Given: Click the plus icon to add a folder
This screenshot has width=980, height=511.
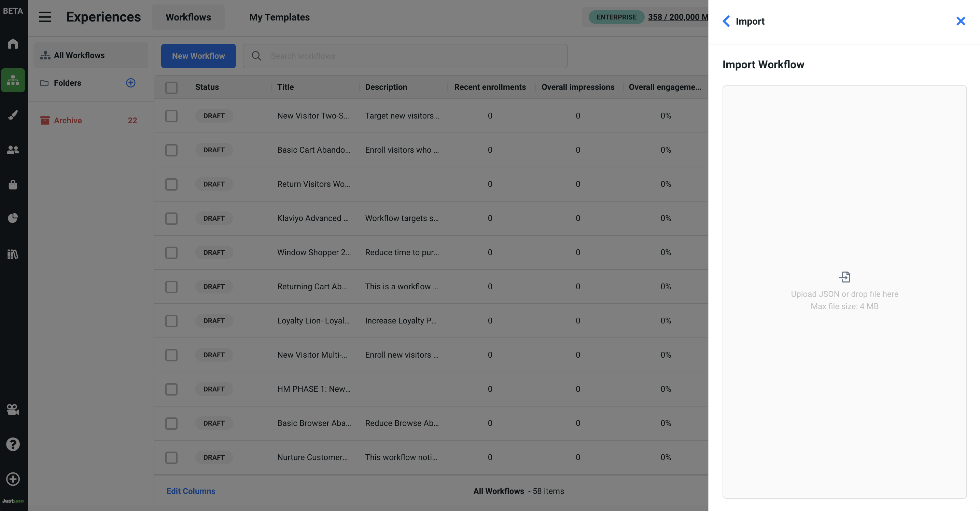Looking at the screenshot, I should click(130, 83).
